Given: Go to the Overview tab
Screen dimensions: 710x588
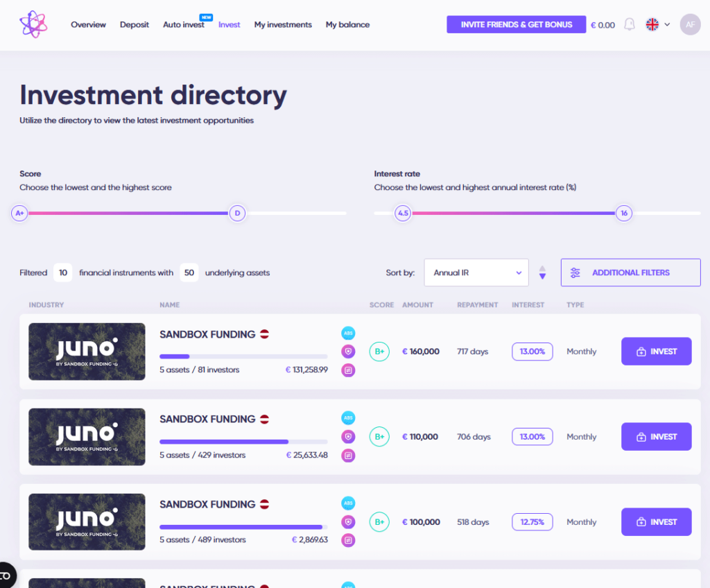Looking at the screenshot, I should (x=88, y=24).
